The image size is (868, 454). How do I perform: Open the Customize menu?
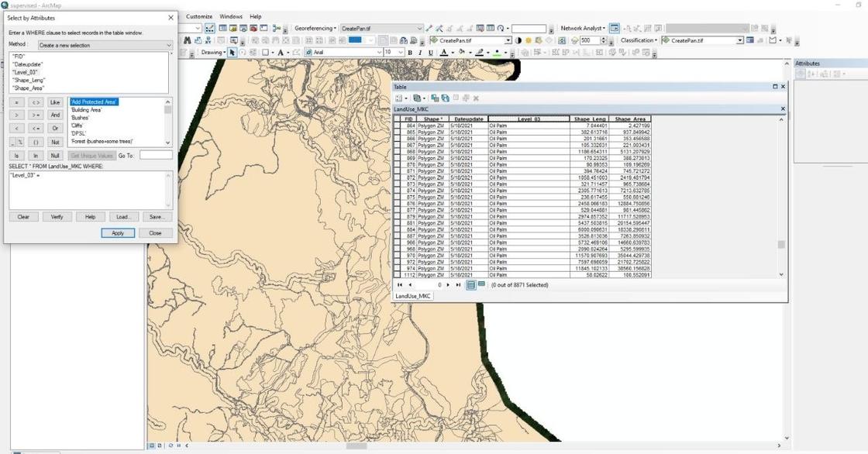(x=199, y=16)
